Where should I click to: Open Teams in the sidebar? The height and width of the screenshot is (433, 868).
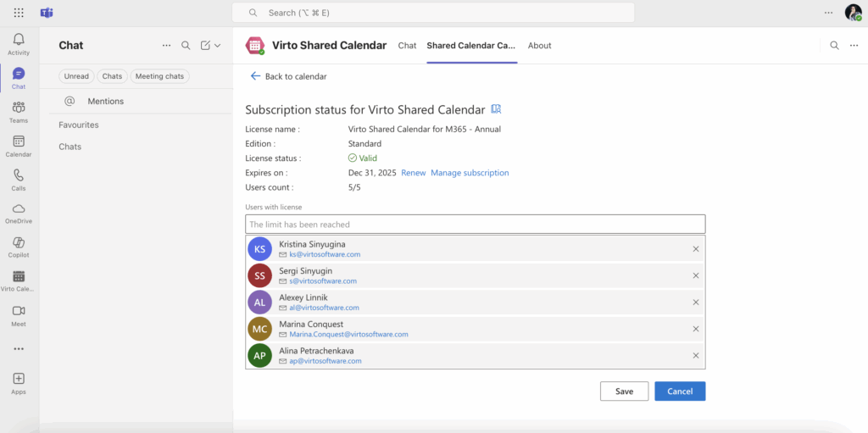pos(19,112)
